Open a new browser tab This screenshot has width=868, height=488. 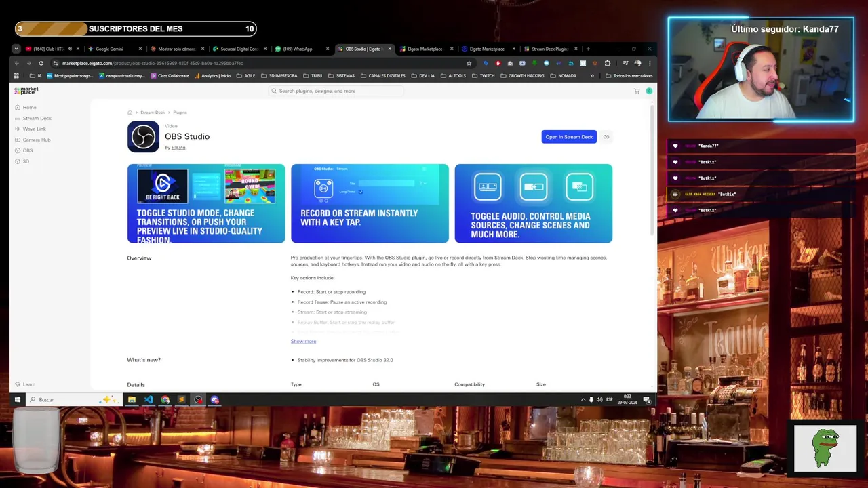pyautogui.click(x=588, y=49)
